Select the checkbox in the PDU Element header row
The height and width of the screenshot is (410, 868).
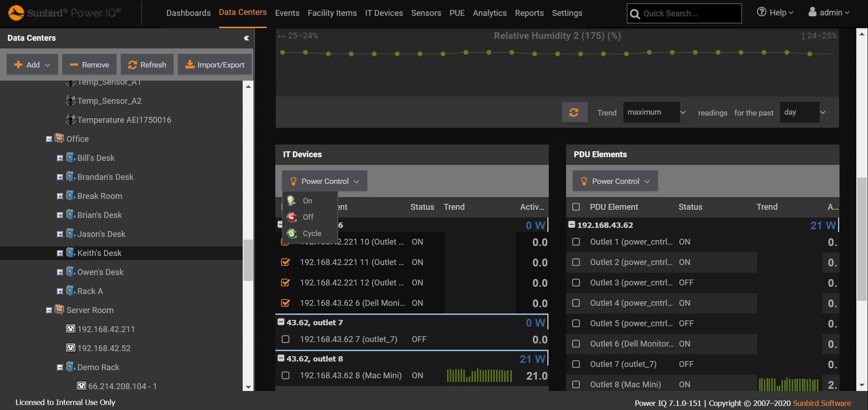[x=576, y=207]
